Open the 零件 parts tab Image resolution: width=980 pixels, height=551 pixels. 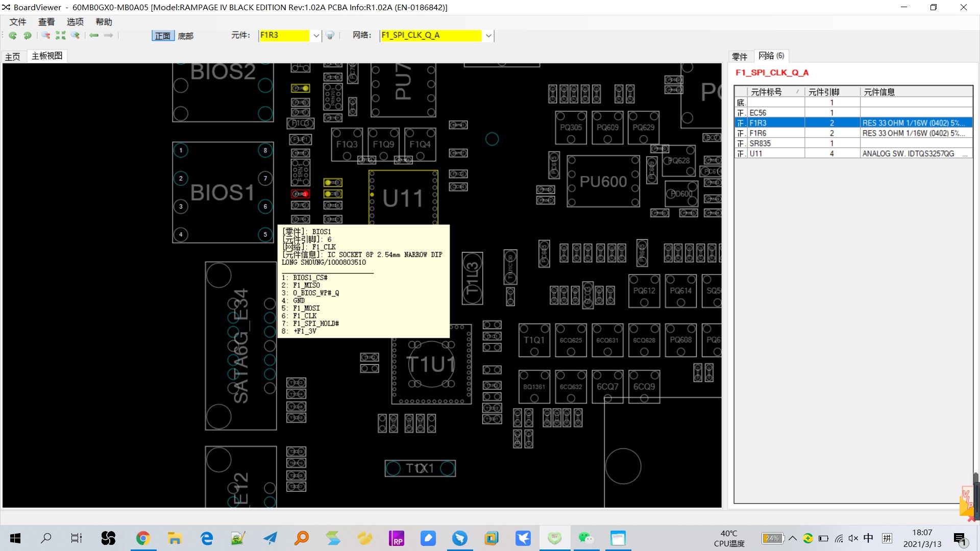point(740,57)
